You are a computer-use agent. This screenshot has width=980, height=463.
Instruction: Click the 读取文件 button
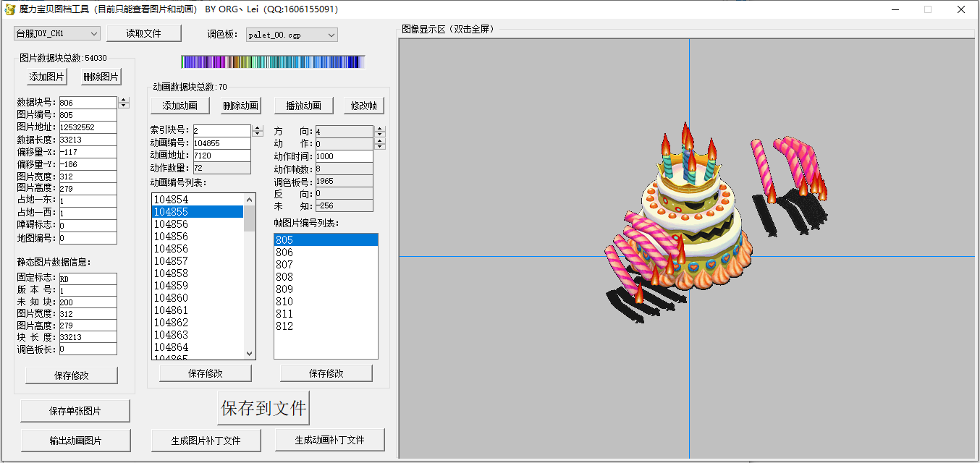[143, 33]
